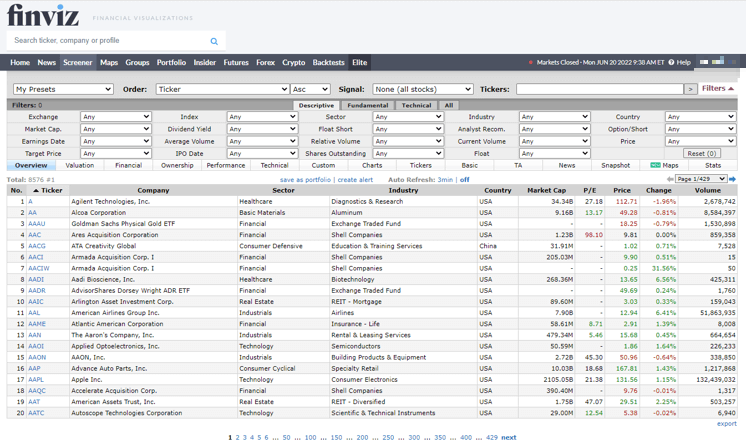
Task: Open the Exchange filter dropdown
Action: (x=116, y=117)
